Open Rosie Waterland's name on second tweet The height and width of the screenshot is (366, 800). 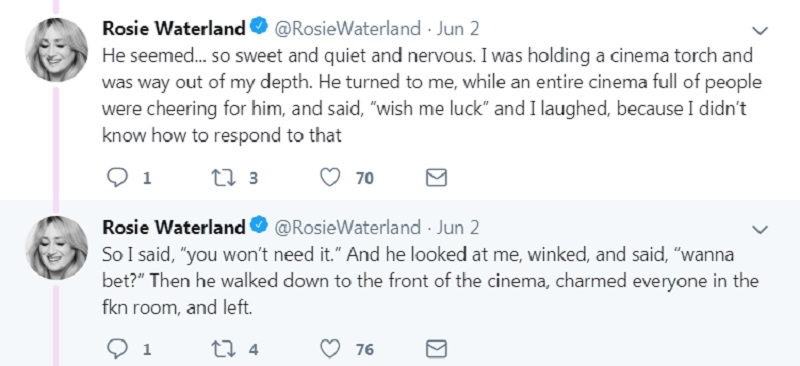coord(174,227)
